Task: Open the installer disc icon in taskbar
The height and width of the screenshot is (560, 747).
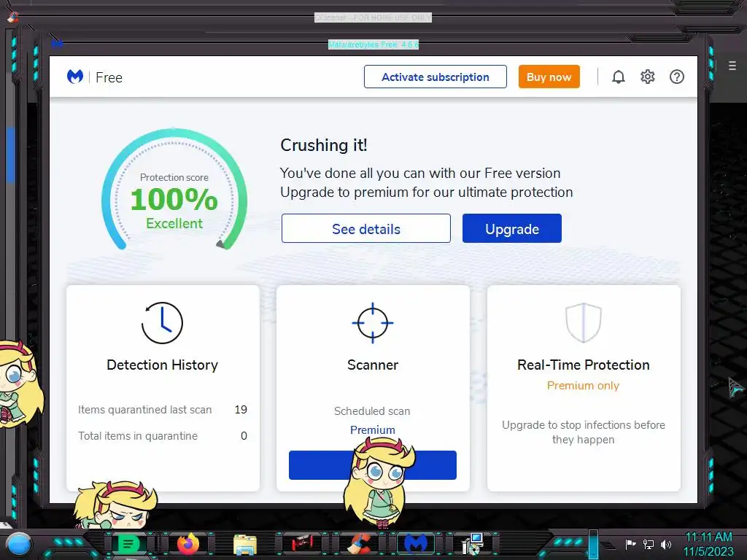Action: click(x=473, y=544)
